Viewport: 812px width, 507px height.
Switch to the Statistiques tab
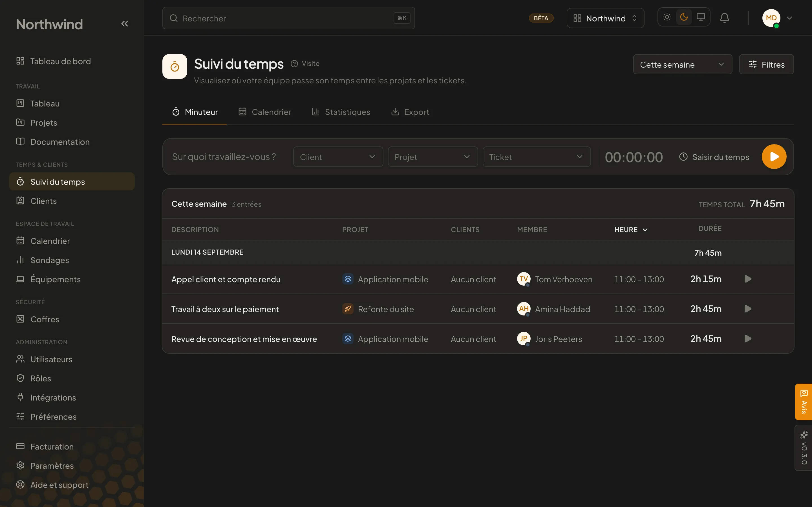pyautogui.click(x=341, y=112)
